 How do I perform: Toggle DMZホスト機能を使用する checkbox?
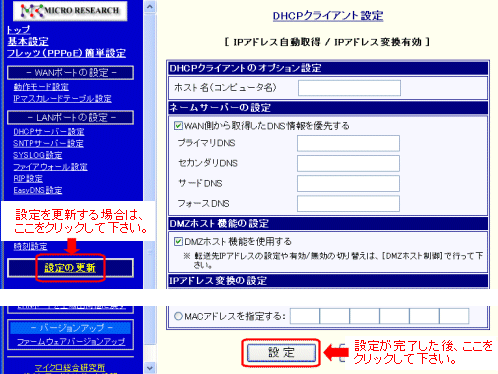(x=178, y=241)
